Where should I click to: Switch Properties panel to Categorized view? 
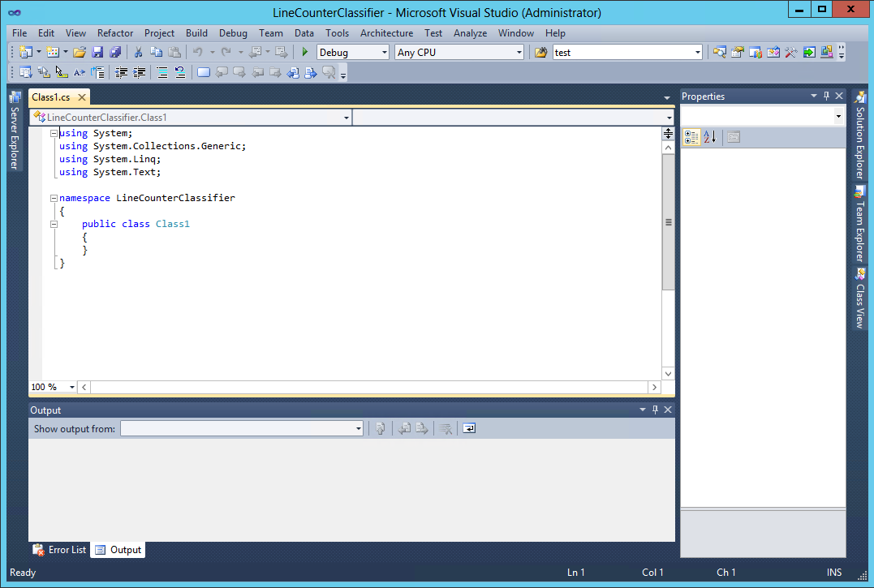pos(691,136)
